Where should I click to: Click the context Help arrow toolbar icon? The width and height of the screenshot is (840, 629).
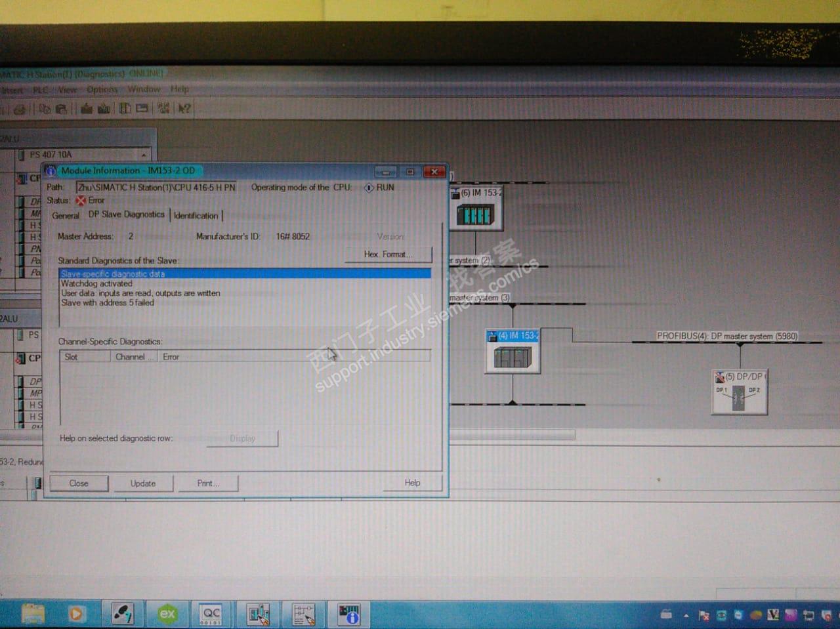[184, 109]
